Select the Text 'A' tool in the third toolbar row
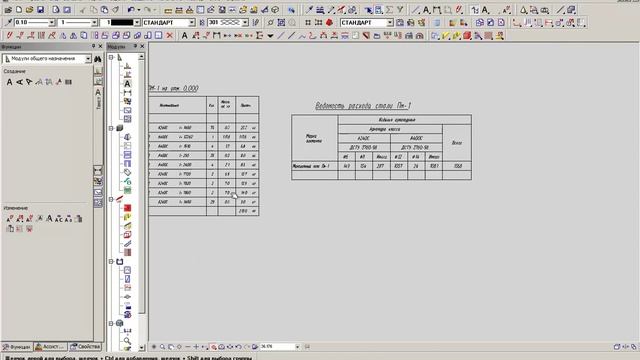640x360 pixels. click(184, 36)
